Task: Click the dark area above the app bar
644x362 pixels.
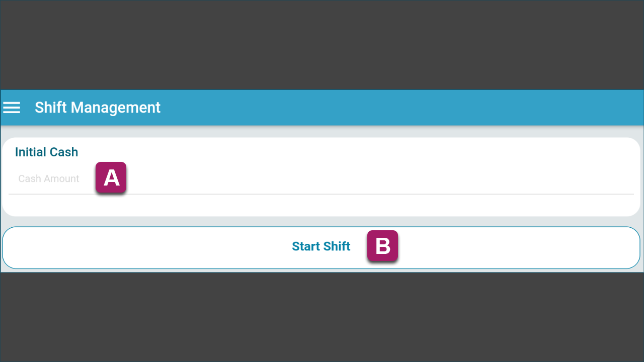Action: [322, 45]
